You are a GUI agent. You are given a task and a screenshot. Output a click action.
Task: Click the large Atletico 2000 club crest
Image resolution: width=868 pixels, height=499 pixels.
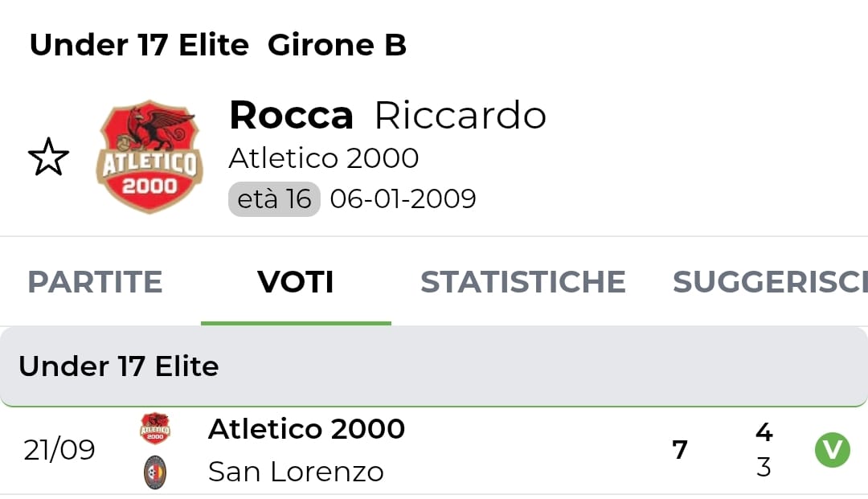pos(149,157)
